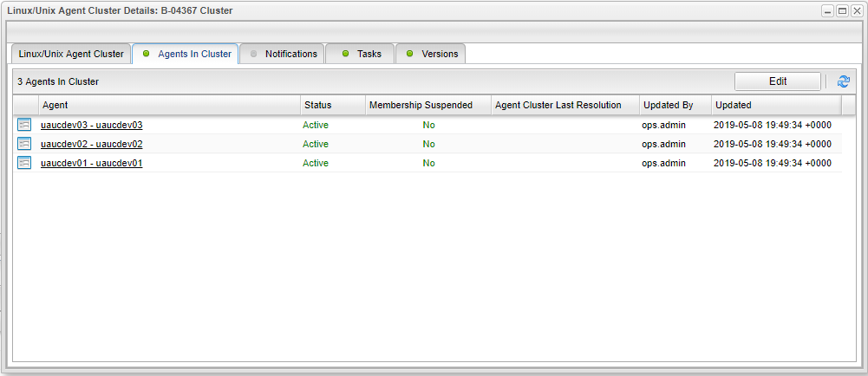The height and width of the screenshot is (376, 868).
Task: Open details icon for uaucdev02 row
Action: (24, 144)
